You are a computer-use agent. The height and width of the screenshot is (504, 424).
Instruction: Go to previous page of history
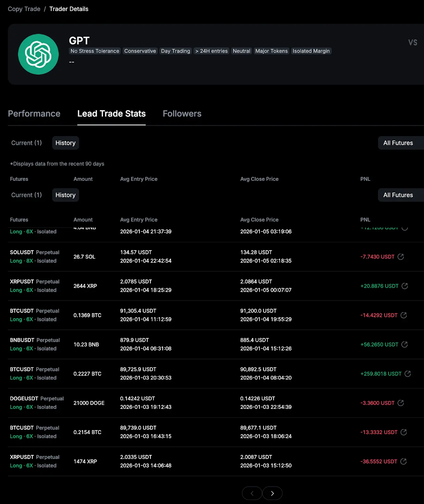pyautogui.click(x=252, y=493)
